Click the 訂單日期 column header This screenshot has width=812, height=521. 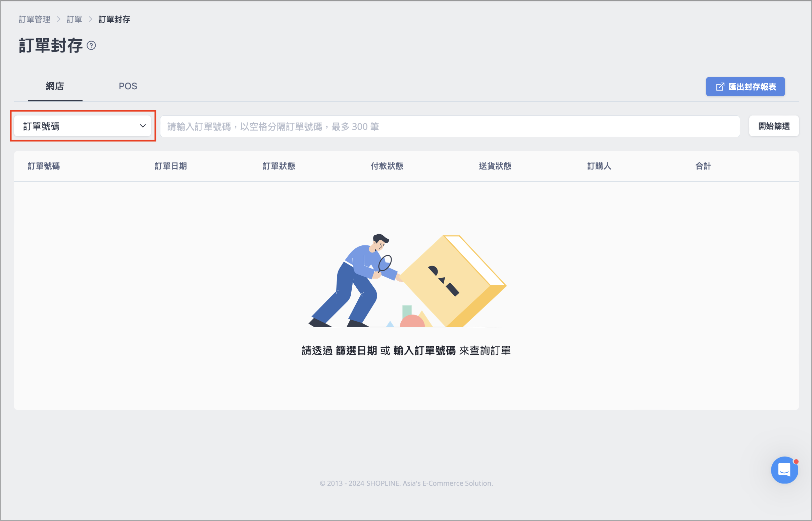pos(171,166)
